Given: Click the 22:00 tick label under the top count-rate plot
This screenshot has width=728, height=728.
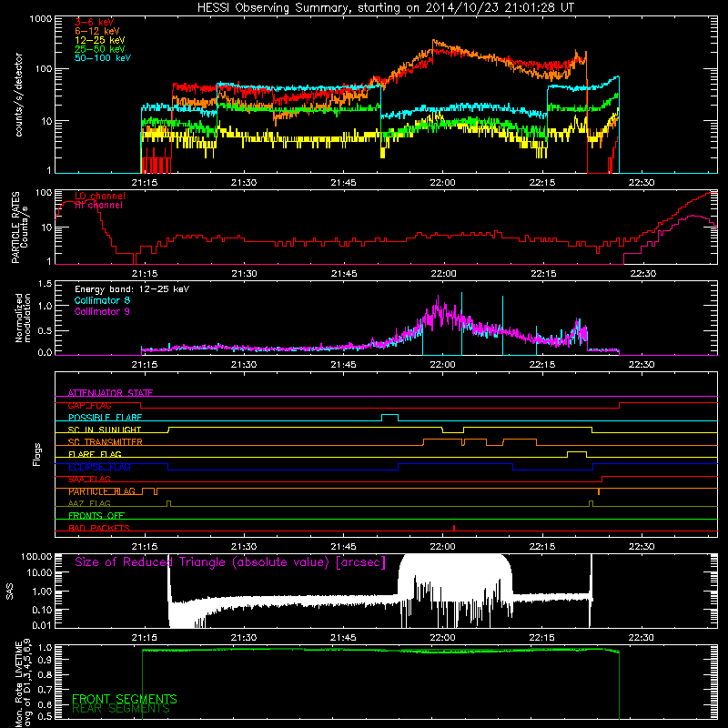Looking at the screenshot, I should (442, 183).
